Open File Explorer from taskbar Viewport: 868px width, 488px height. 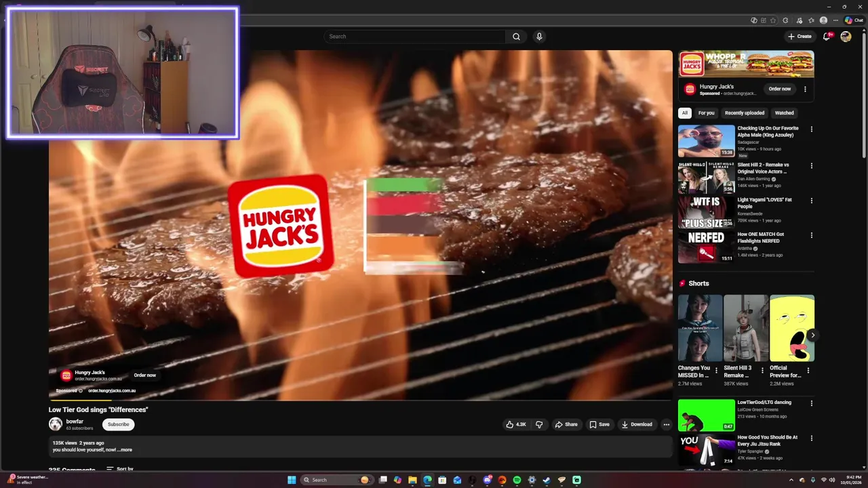click(412, 480)
